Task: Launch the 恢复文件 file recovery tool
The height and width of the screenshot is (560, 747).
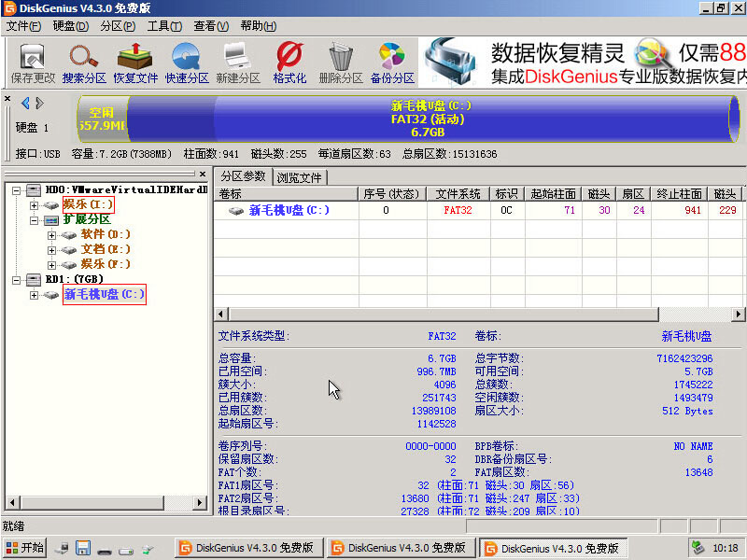Action: point(135,63)
